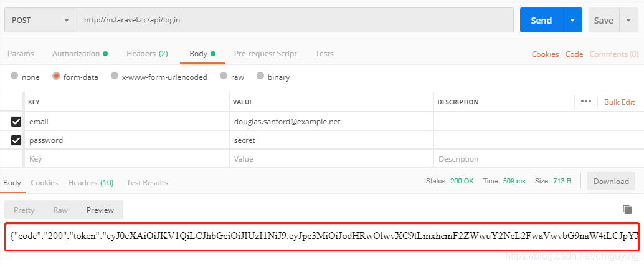Screen dimensions: 644x267
Task: Open the Test Results tab
Action: [147, 182]
